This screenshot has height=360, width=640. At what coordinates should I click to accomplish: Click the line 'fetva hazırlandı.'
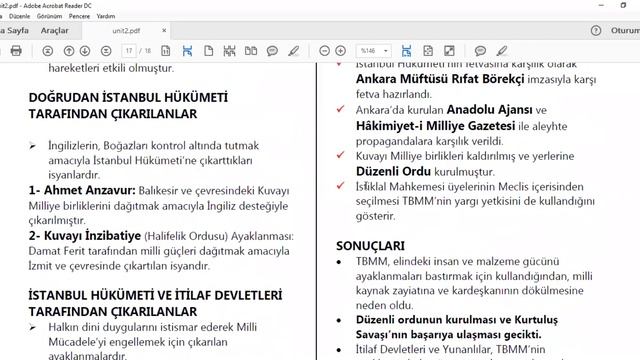coord(393,94)
